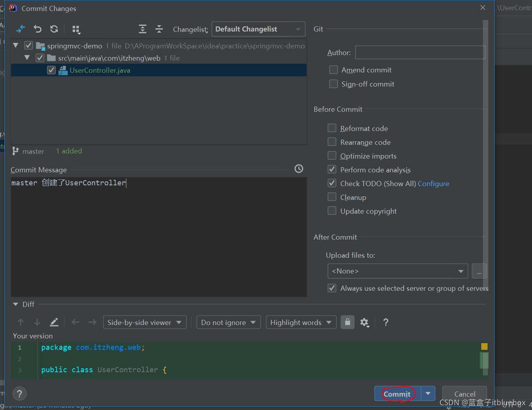This screenshot has width=532, height=410.
Task: Uncheck Always use selected server option
Action: (332, 288)
